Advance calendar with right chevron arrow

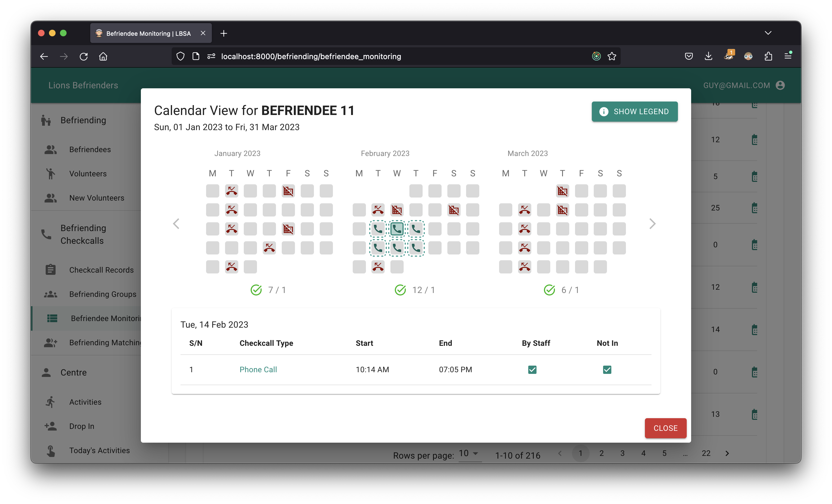click(652, 223)
